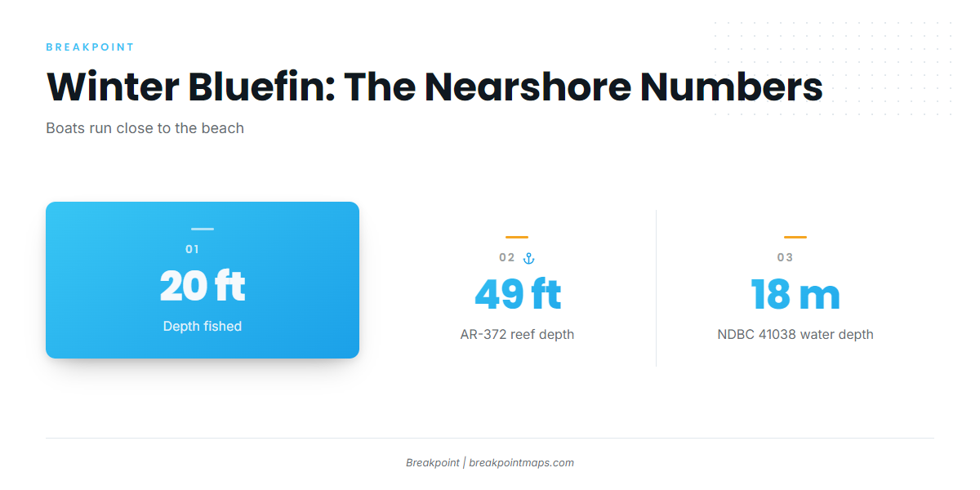Screen dimensions: 980x490
Task: Click the BREAKPOINT brand label at top
Action: [x=90, y=47]
